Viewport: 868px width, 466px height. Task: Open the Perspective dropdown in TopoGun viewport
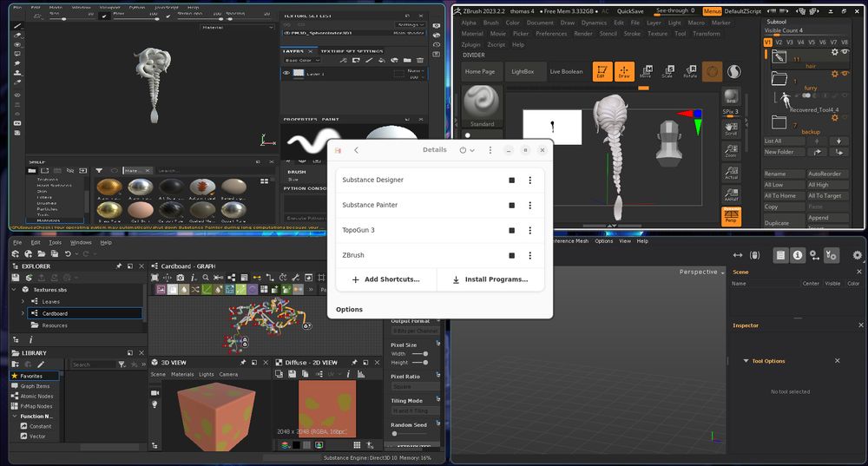702,272
